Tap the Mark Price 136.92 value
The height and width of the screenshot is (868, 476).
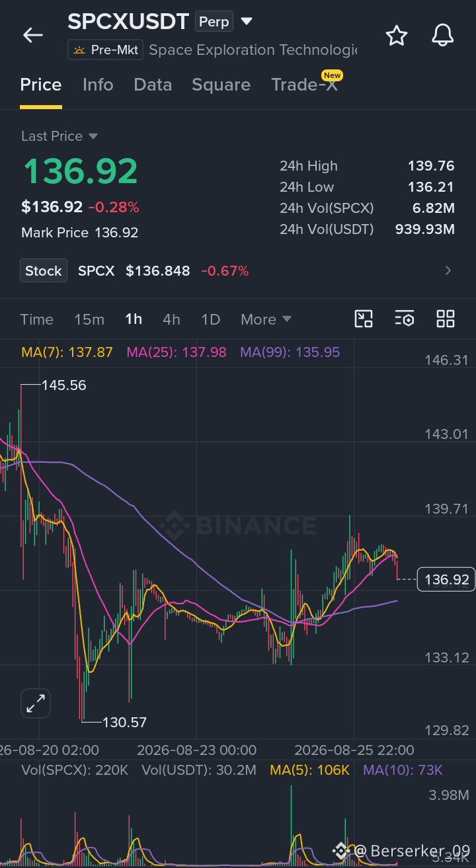point(116,233)
